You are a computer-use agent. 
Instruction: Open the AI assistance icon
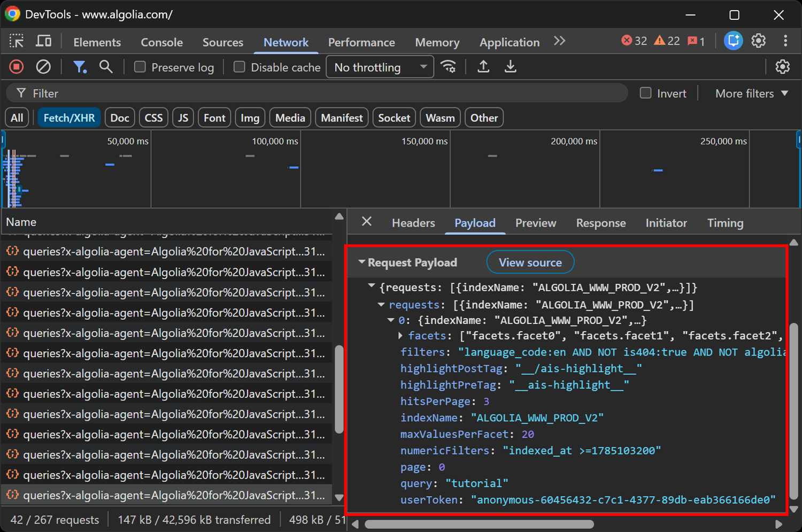[x=733, y=41]
